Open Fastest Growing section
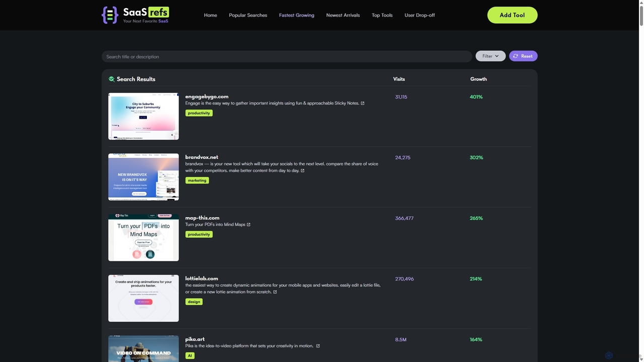Image resolution: width=644 pixels, height=362 pixels. [297, 15]
